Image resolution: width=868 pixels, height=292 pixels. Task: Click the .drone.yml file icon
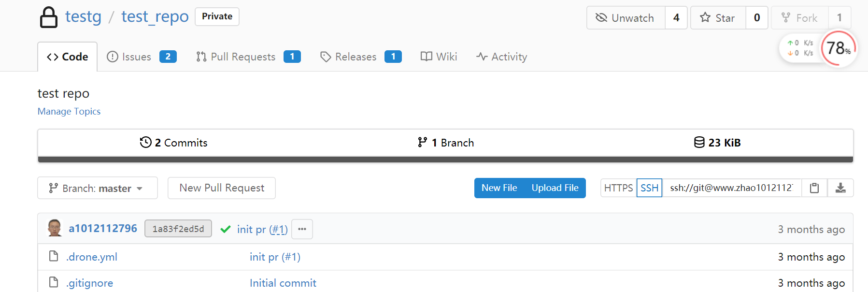pos(54,256)
